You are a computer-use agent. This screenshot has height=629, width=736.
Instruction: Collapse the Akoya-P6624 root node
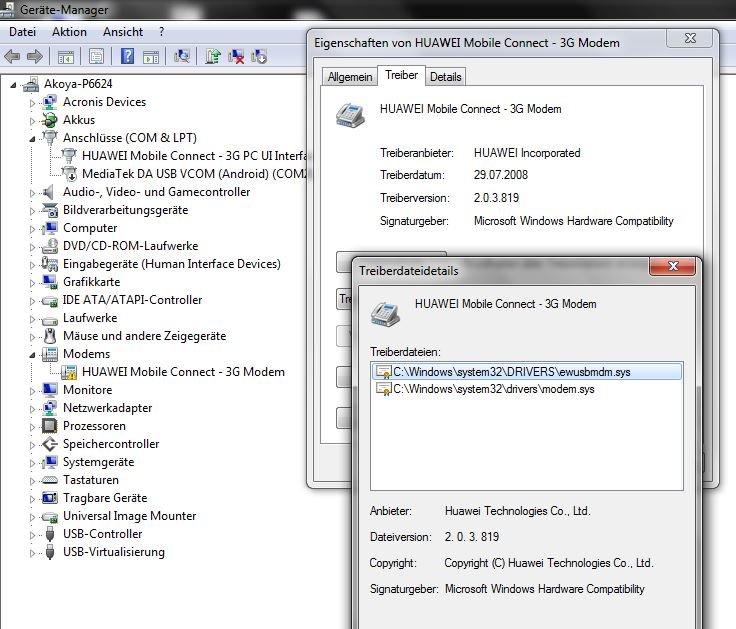coord(13,85)
